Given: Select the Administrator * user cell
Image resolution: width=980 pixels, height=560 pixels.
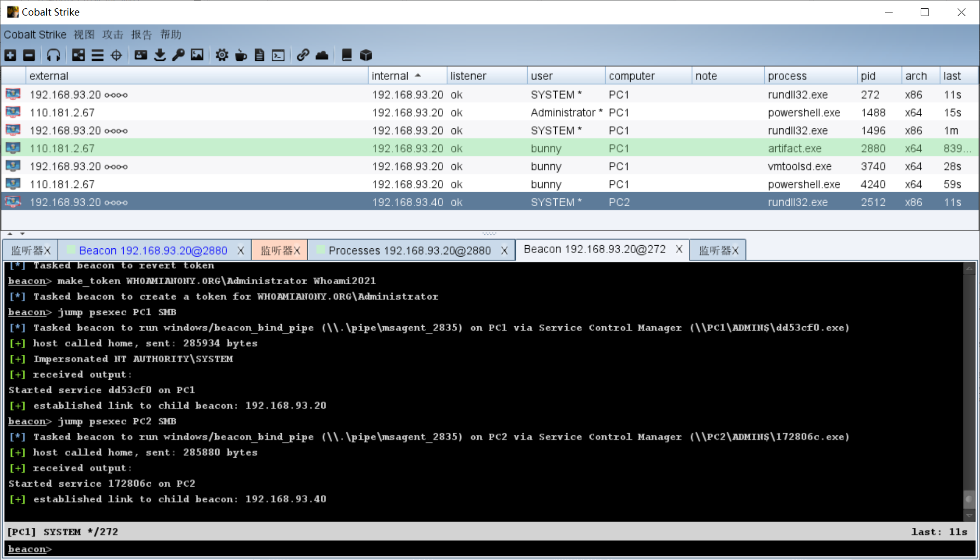Looking at the screenshot, I should tap(566, 113).
